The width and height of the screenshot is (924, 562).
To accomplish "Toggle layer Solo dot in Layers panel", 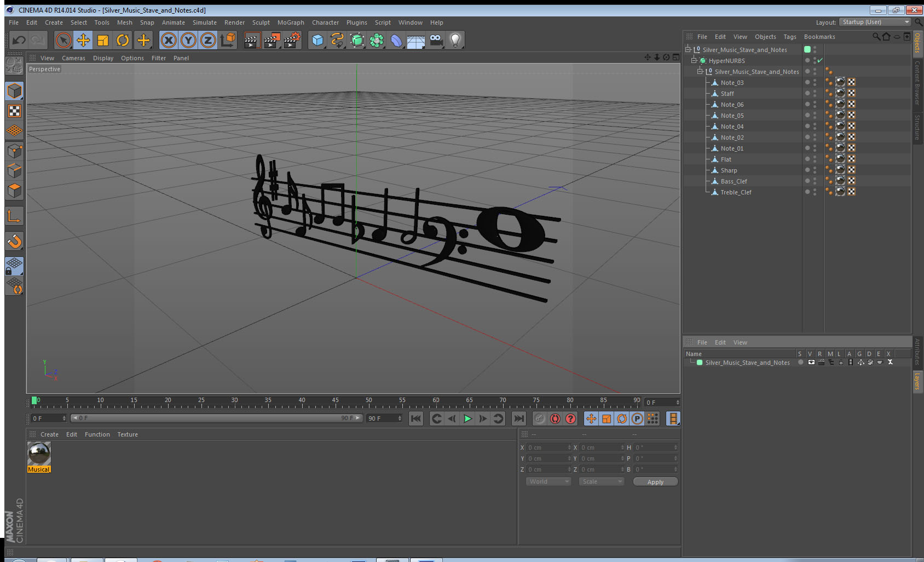I will click(800, 362).
